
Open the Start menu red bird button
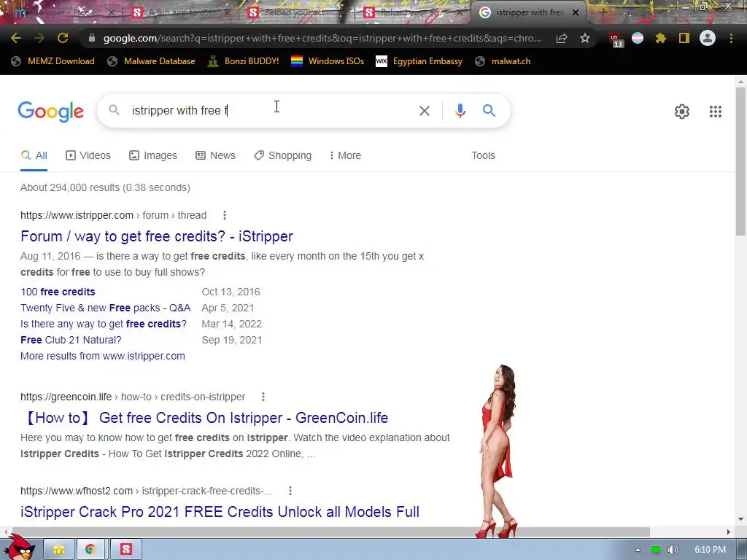(x=20, y=548)
